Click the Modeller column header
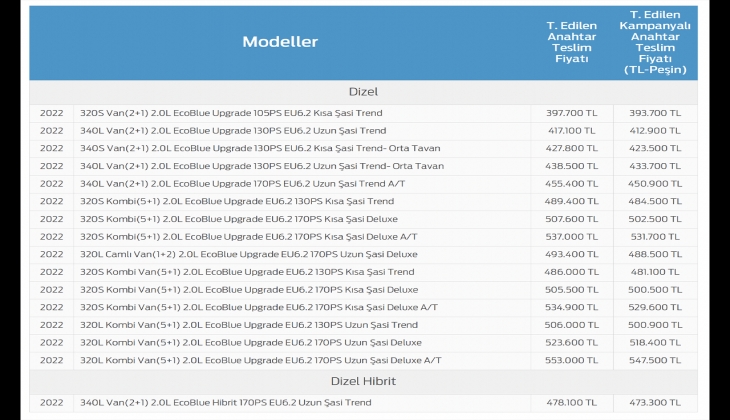 click(x=280, y=42)
